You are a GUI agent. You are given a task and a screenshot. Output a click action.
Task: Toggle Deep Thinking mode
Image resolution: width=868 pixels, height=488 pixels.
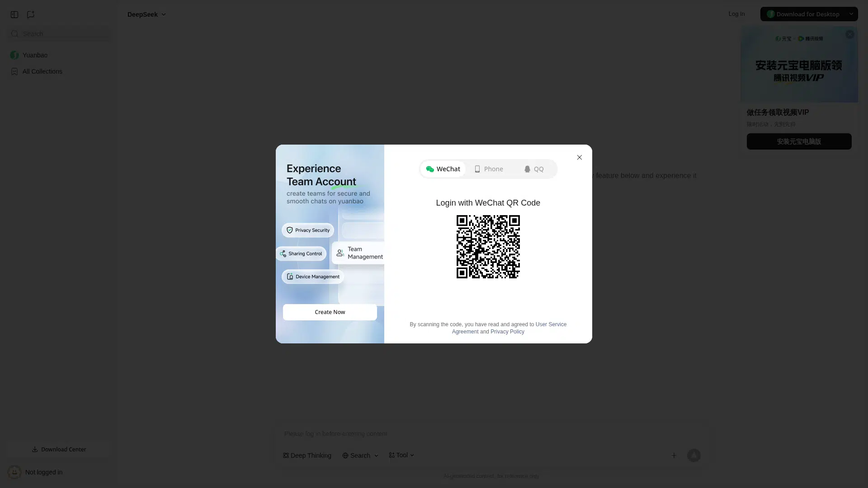(307, 455)
